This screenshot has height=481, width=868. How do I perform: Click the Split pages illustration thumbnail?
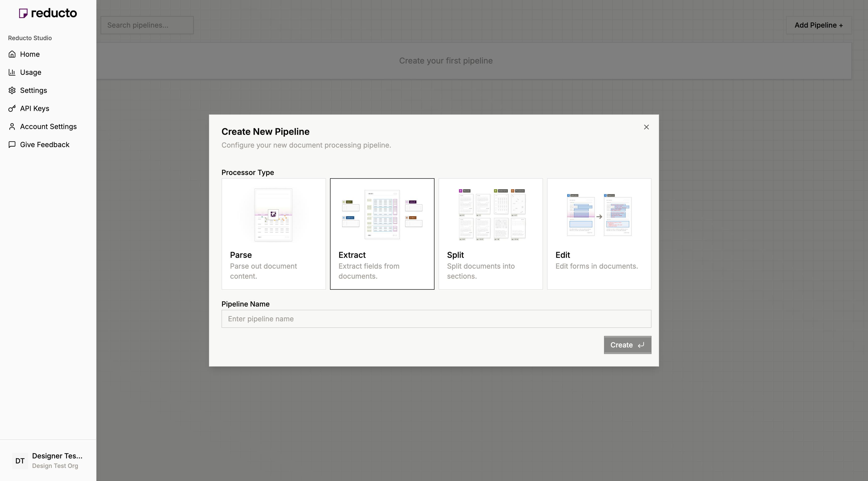492,215
